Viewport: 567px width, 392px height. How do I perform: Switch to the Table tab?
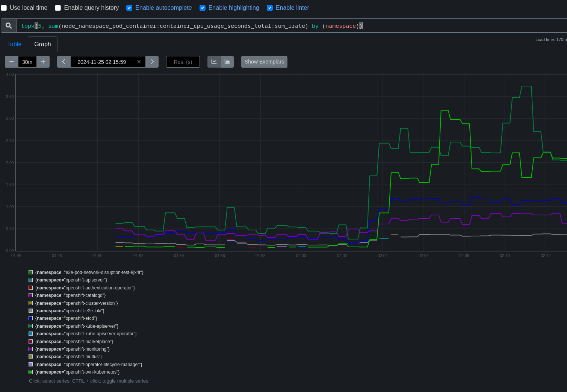pyautogui.click(x=14, y=44)
